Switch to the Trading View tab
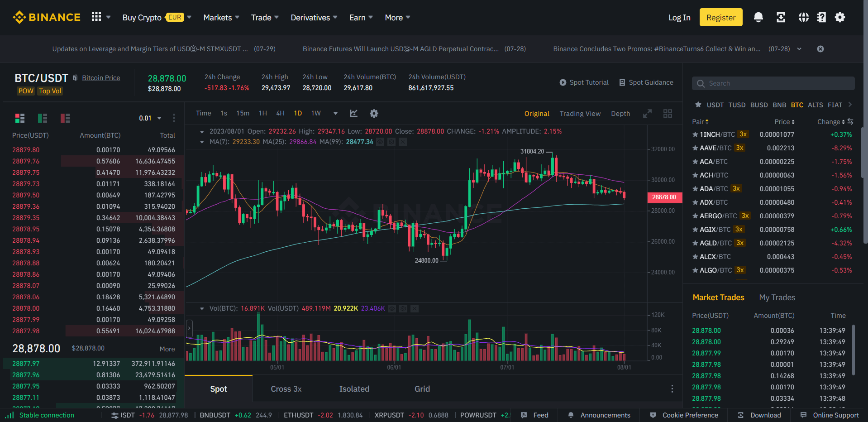868x422 pixels. tap(580, 114)
